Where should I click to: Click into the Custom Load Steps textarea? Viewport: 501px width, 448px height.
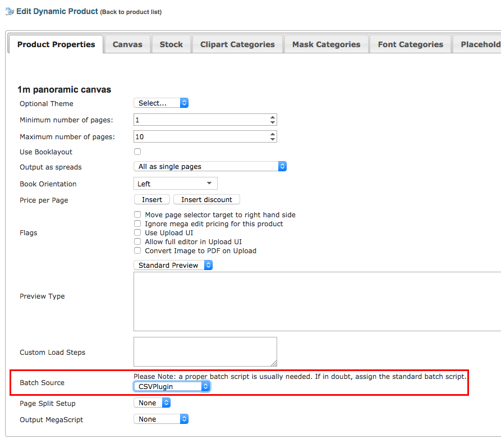coord(205,351)
